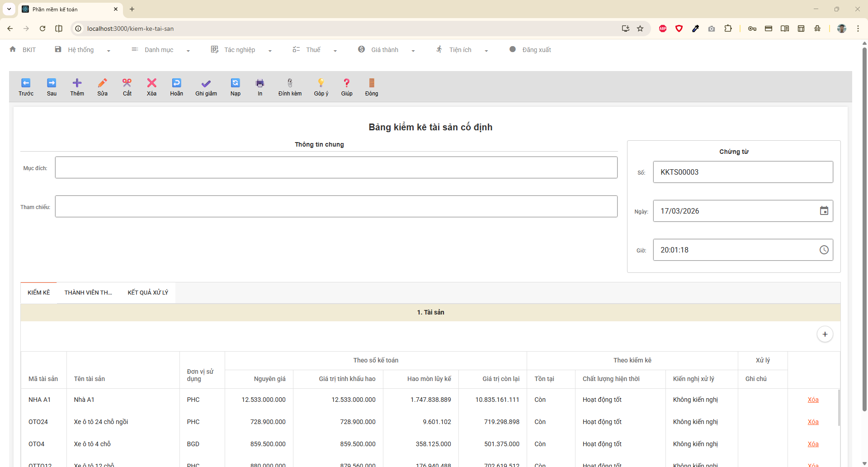Screen dimensions: 868x467
Task: Open the clock picker for Giờ
Action: tap(824, 250)
